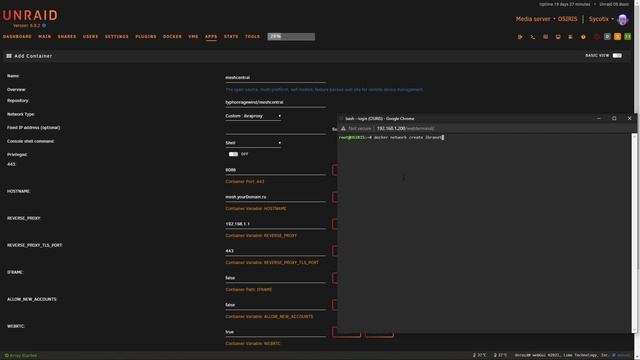Image resolution: width=640 pixels, height=360 pixels.
Task: Click the ALLOW_NEW_ACCOUNTS value field
Action: click(x=276, y=305)
